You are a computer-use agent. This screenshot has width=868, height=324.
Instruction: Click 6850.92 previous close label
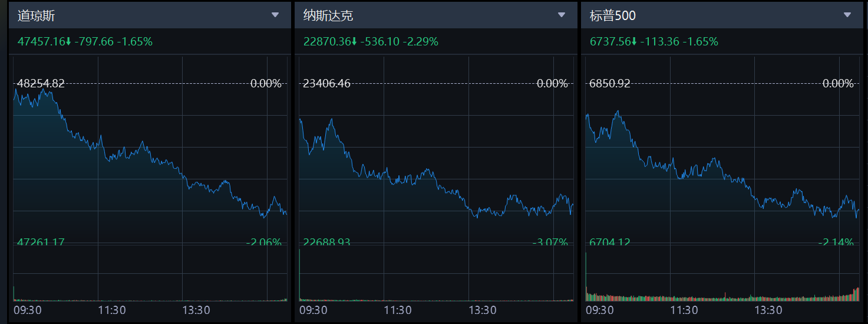point(609,84)
